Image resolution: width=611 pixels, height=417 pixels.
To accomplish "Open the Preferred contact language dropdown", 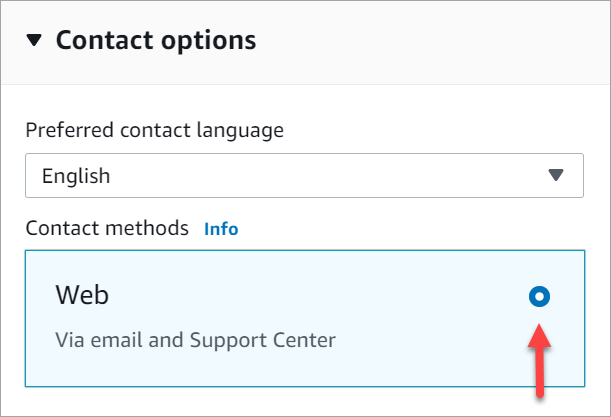I will (304, 176).
